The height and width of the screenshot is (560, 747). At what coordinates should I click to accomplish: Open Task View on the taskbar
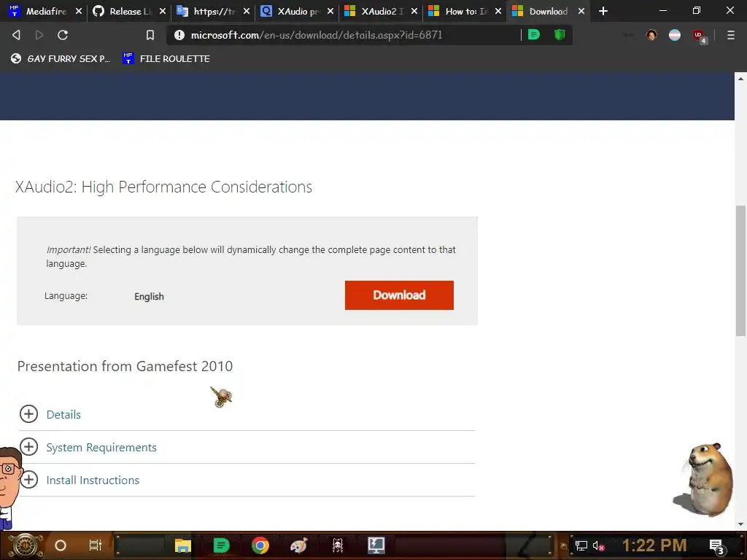(x=96, y=545)
